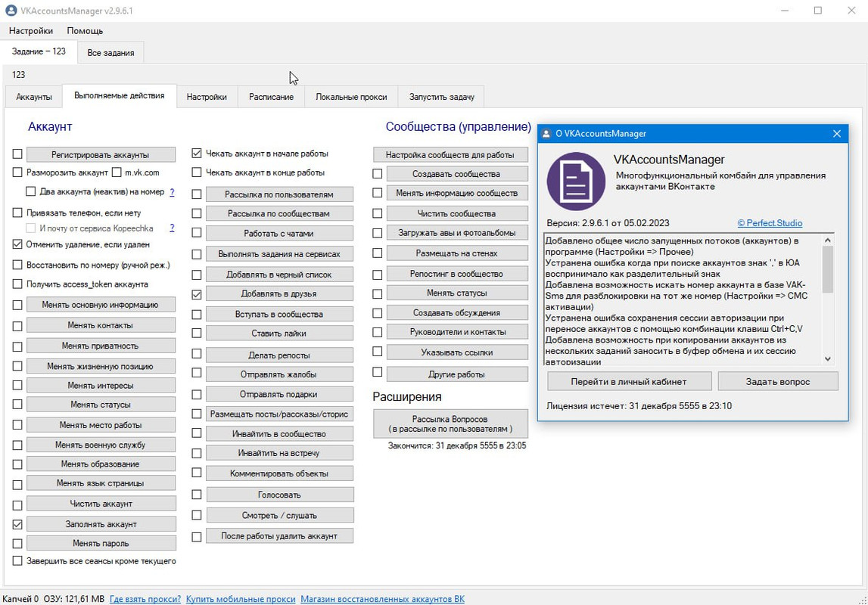Click Загружать авы и фотоальбомы button
The width and height of the screenshot is (868, 605).
pyautogui.click(x=456, y=233)
